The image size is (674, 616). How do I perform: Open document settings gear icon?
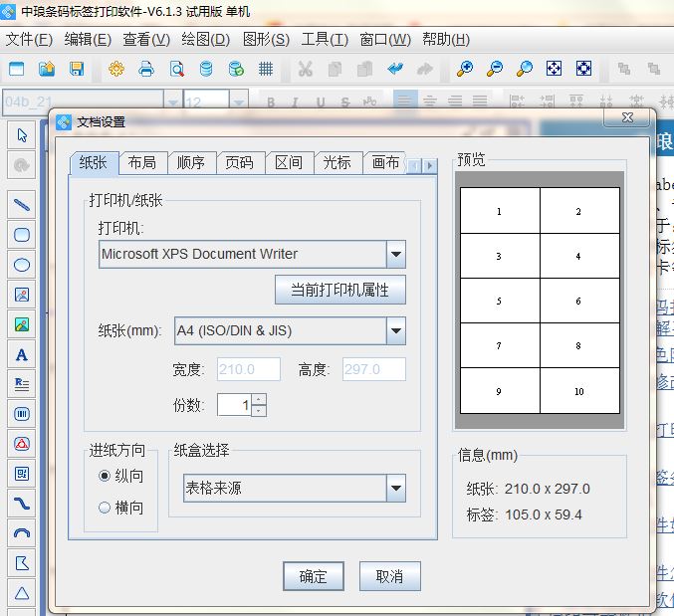116,69
